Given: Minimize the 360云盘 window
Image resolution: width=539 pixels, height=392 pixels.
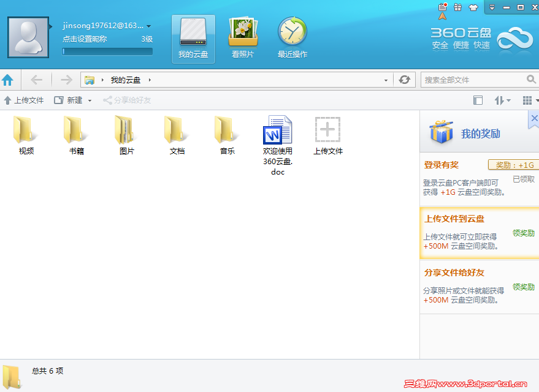Looking at the screenshot, I should pos(507,7).
